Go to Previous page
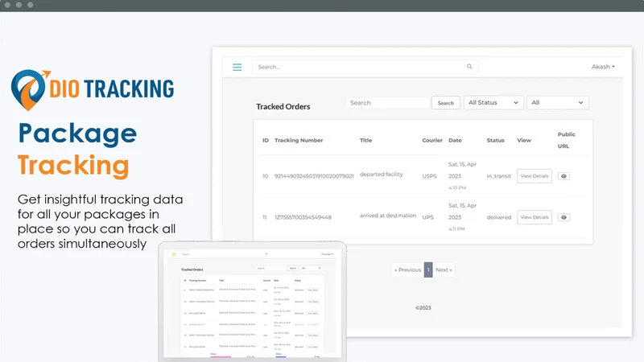 pyautogui.click(x=408, y=269)
